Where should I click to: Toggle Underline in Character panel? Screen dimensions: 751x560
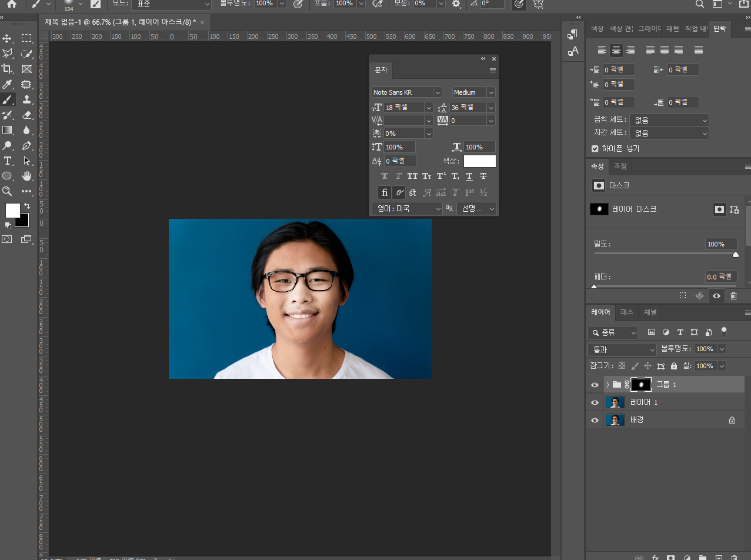(469, 176)
